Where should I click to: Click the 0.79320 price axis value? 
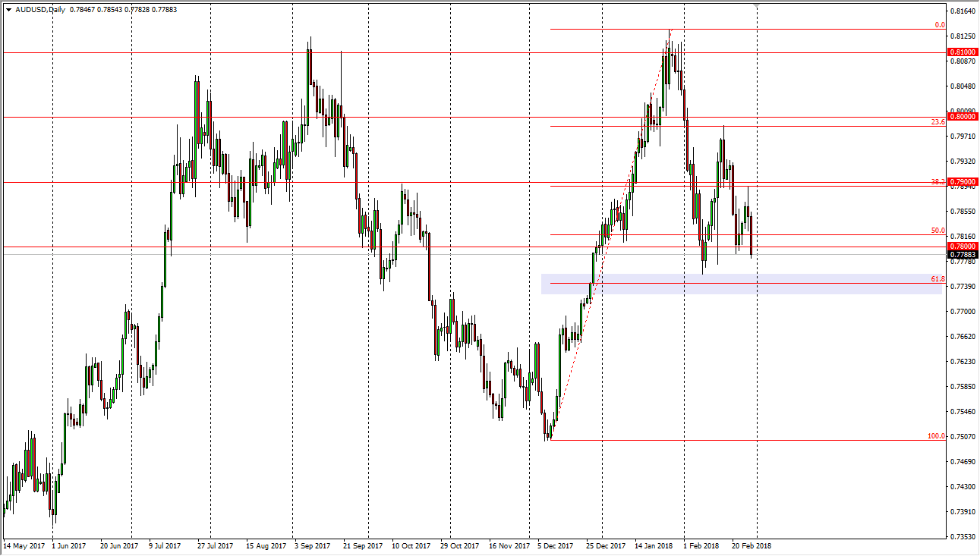963,162
